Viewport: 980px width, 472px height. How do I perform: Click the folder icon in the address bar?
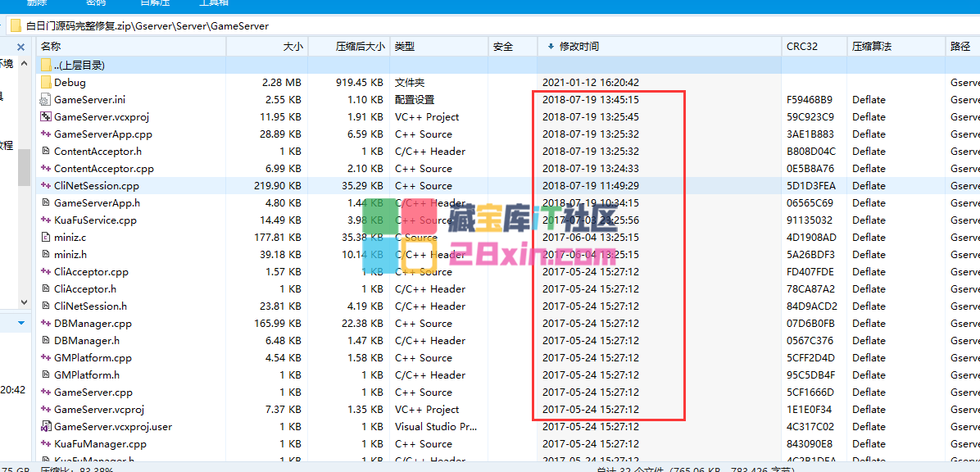[16, 26]
